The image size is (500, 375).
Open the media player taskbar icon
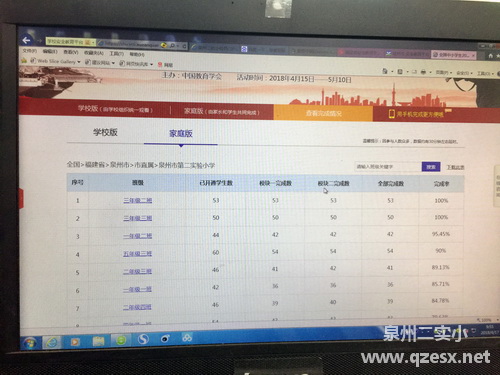[75, 341]
